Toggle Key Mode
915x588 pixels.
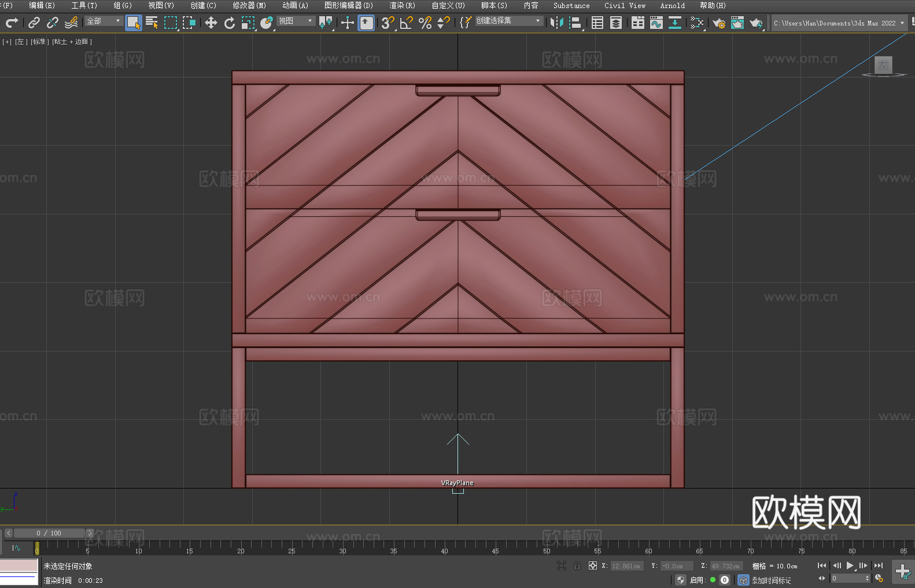click(x=822, y=579)
